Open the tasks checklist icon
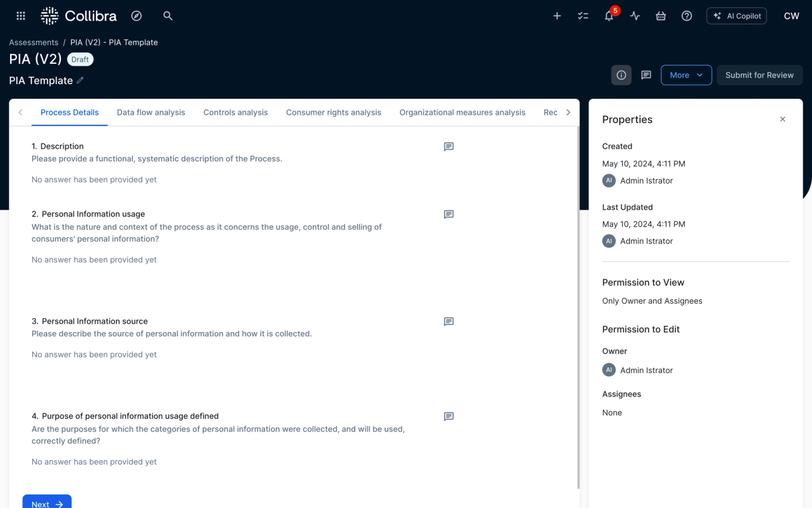This screenshot has height=508, width=812. tap(583, 16)
